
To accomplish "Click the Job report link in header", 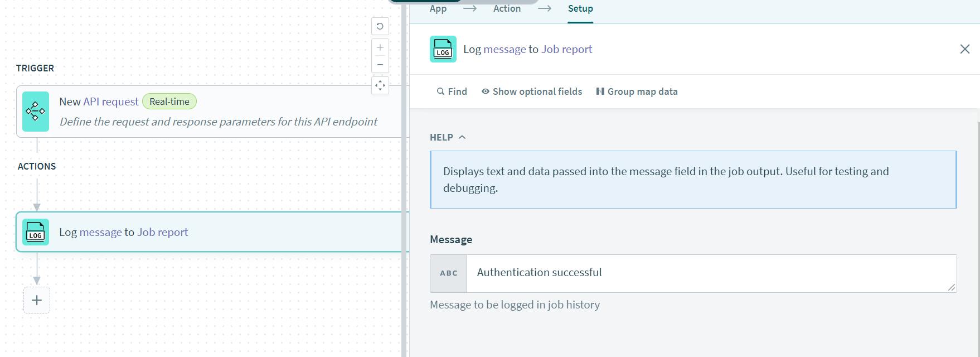I will point(566,49).
